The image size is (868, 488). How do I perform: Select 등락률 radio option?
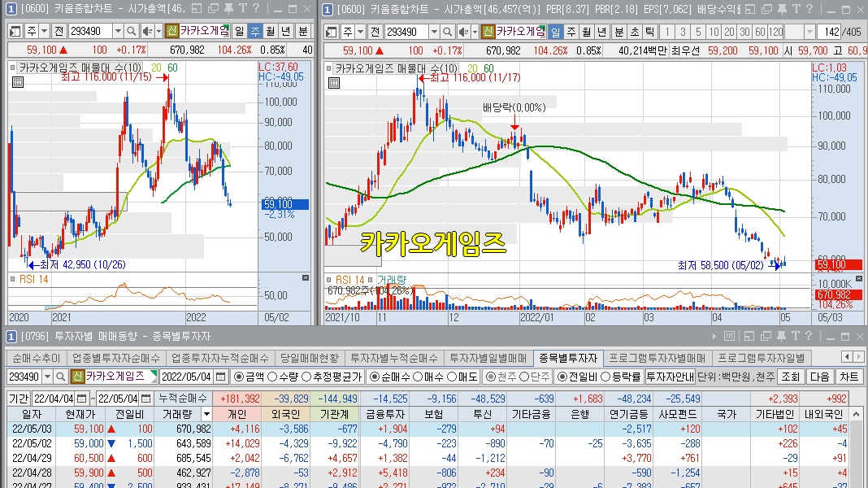605,377
